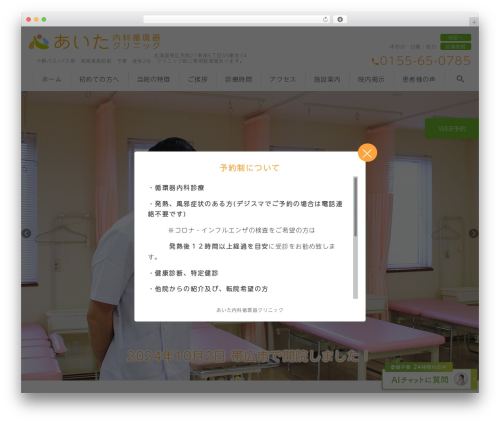Open the 当院の特徴 menu item
This screenshot has height=423, width=500.
pos(153,79)
